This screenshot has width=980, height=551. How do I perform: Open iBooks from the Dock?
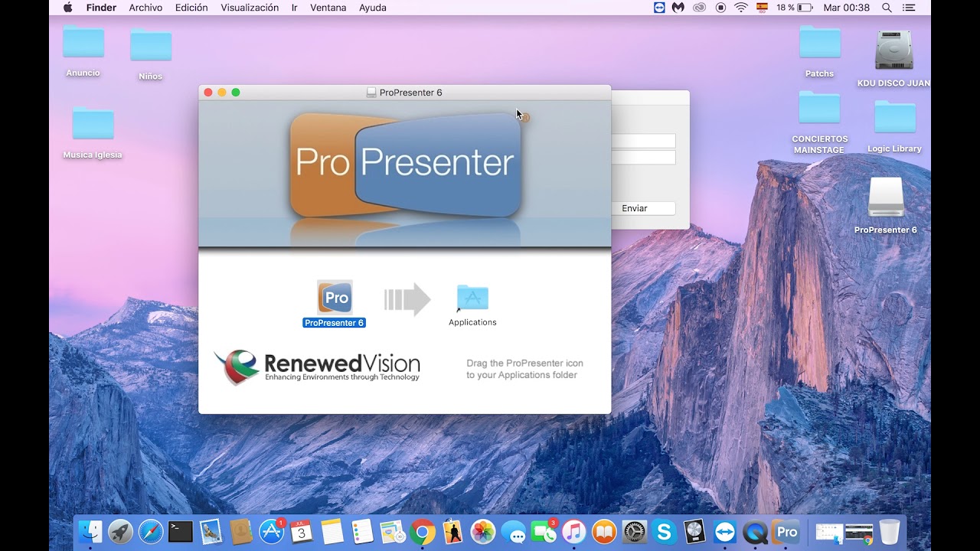[604, 531]
